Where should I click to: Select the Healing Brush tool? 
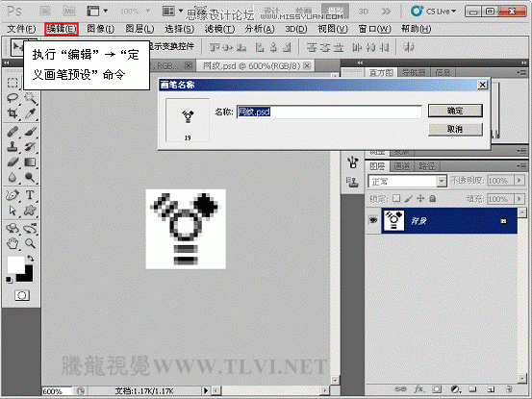[13, 132]
